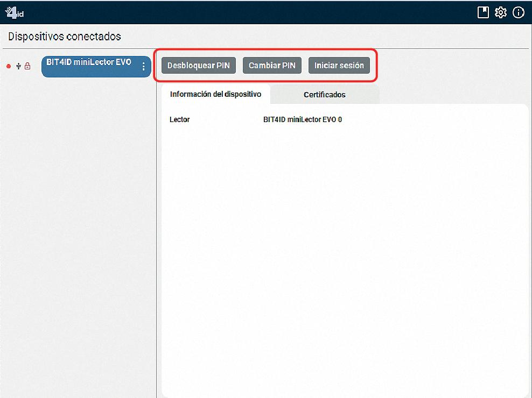Click the Desbloquear PIN button
The image size is (532, 398).
[x=199, y=66]
